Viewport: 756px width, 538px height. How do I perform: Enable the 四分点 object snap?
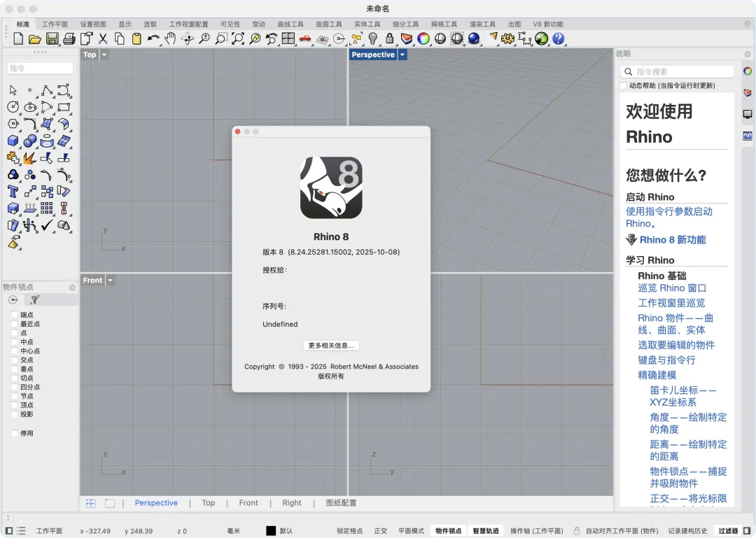point(15,387)
